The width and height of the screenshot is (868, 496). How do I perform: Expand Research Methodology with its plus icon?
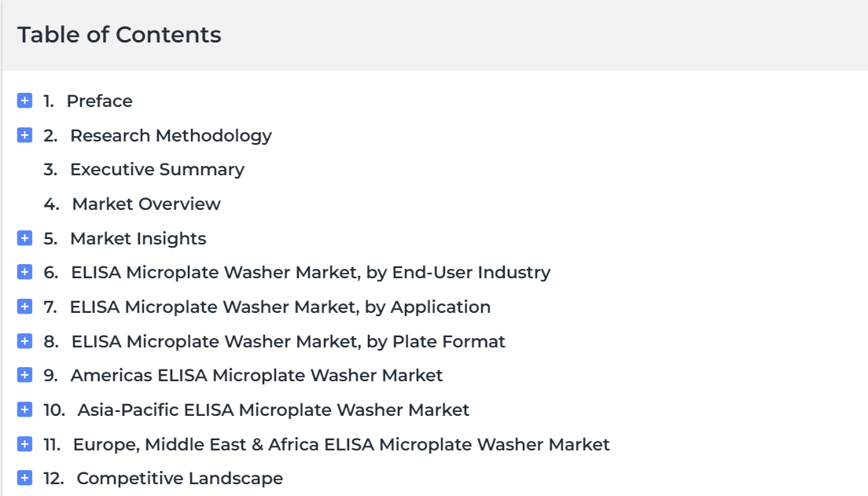click(x=24, y=135)
